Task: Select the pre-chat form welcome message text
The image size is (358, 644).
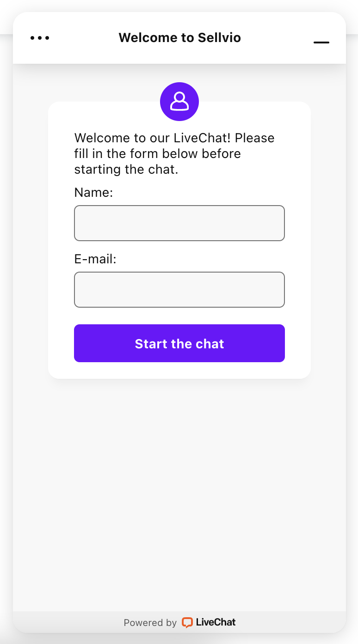Action: pos(174,153)
